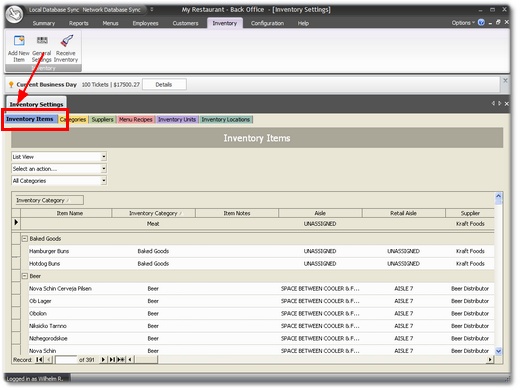Screen dimensions: 520x390
Task: Open the Reports ribbon tab
Action: 79,23
